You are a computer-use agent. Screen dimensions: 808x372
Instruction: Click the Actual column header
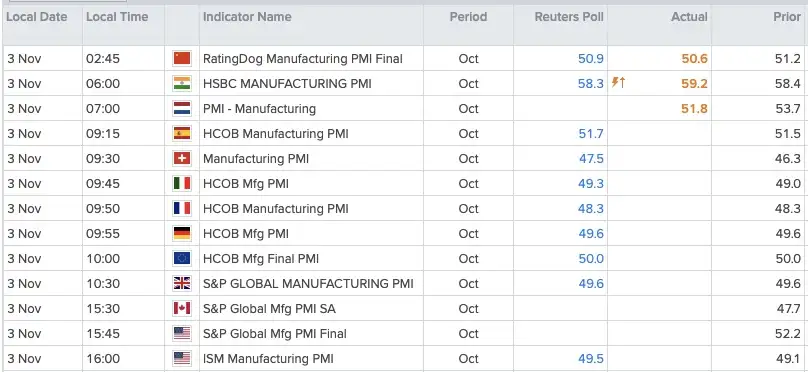click(x=689, y=17)
